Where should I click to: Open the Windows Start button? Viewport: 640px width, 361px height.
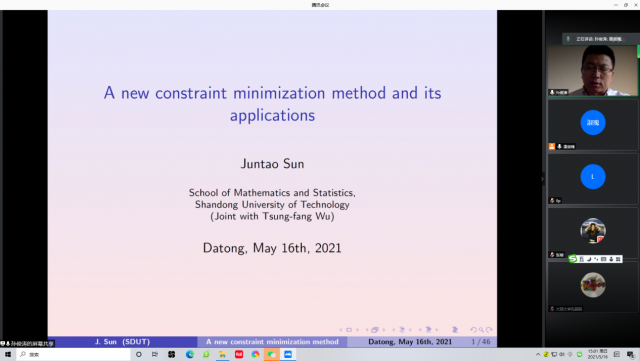click(8, 354)
